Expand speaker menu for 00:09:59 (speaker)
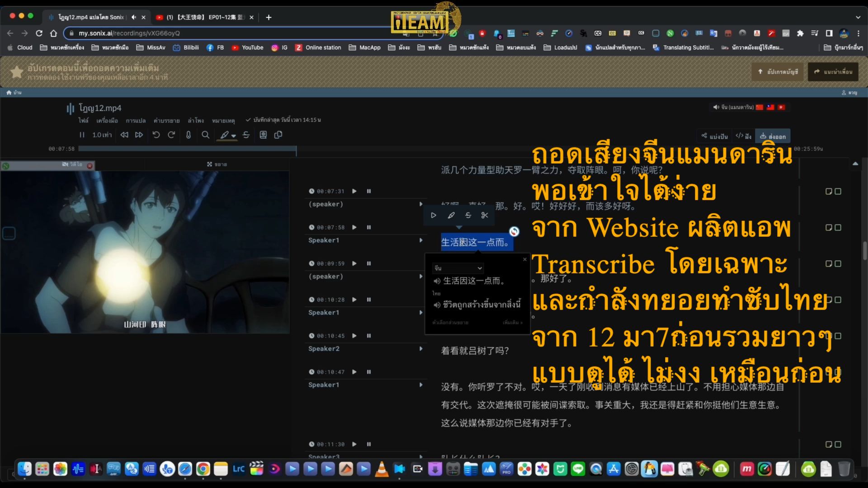 421,277
